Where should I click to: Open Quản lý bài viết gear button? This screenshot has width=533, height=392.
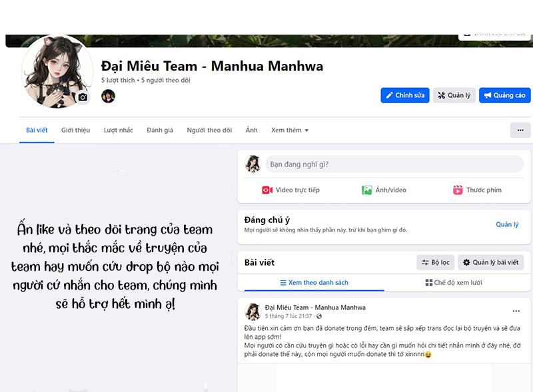(491, 262)
